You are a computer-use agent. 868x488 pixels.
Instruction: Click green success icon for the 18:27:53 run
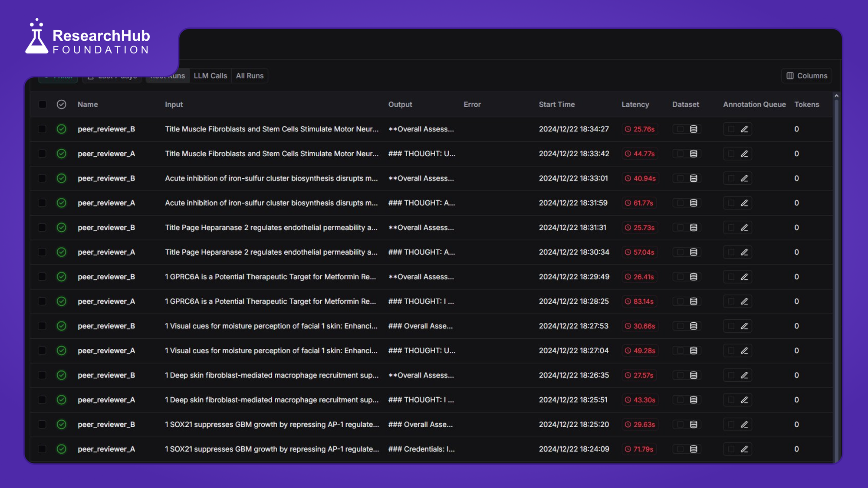click(x=62, y=326)
